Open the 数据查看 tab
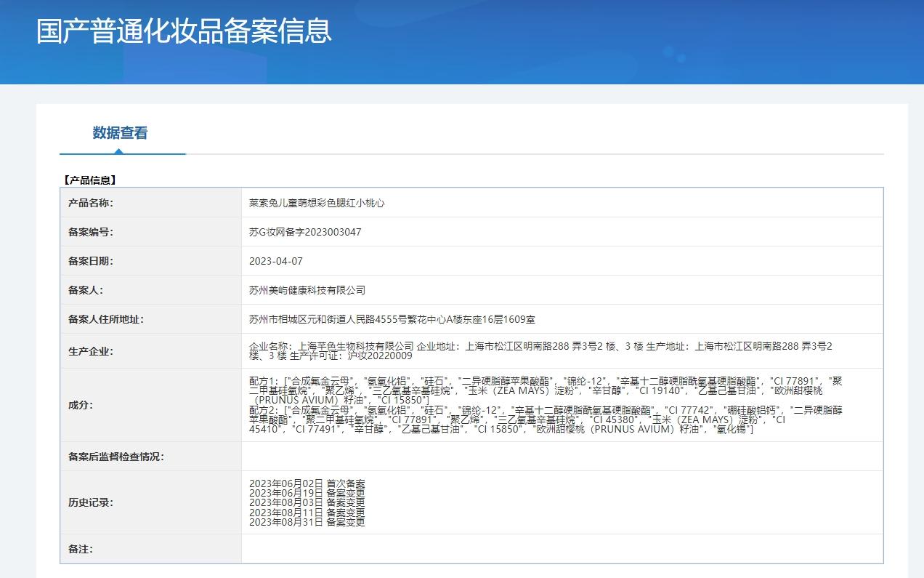The image size is (924, 578). (x=121, y=133)
